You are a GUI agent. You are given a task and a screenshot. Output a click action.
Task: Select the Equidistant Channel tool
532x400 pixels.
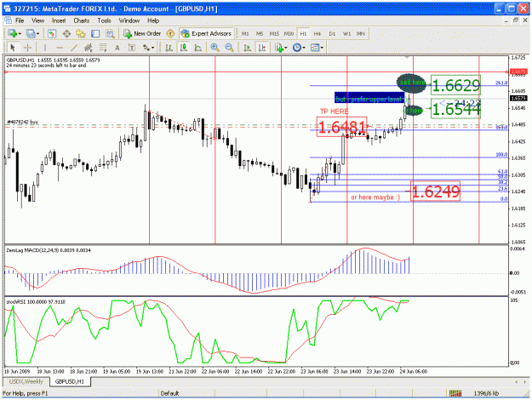pyautogui.click(x=89, y=48)
